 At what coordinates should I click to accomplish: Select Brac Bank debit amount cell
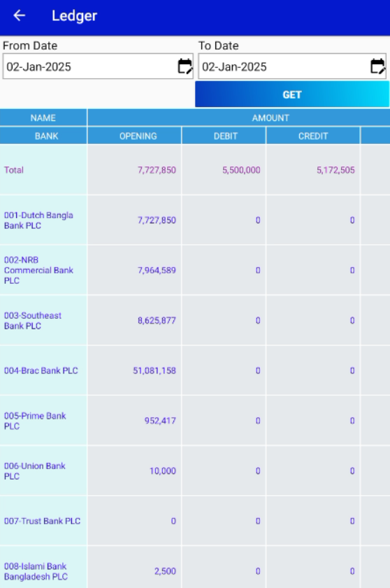tap(224, 371)
